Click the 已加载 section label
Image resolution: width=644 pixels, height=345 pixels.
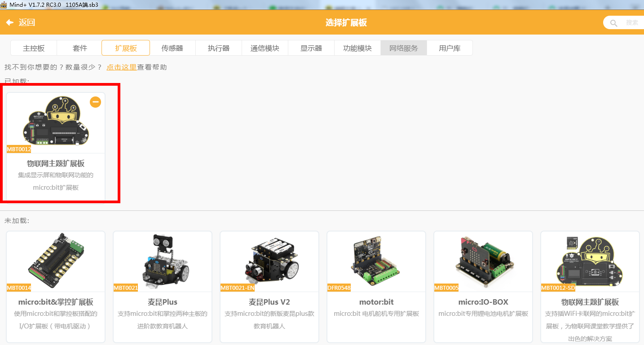17,81
